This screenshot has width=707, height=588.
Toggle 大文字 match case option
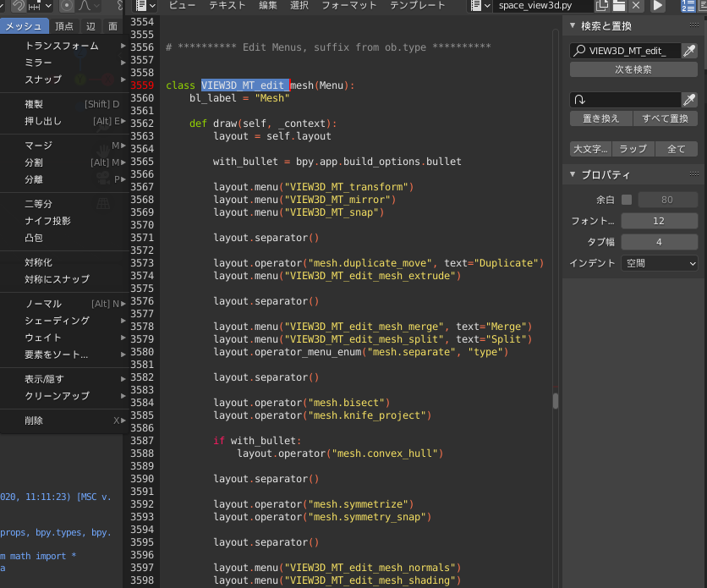pyautogui.click(x=590, y=149)
